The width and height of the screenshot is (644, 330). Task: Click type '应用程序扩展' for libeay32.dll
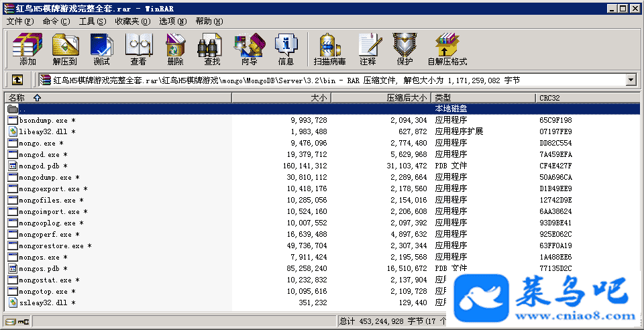tap(459, 131)
